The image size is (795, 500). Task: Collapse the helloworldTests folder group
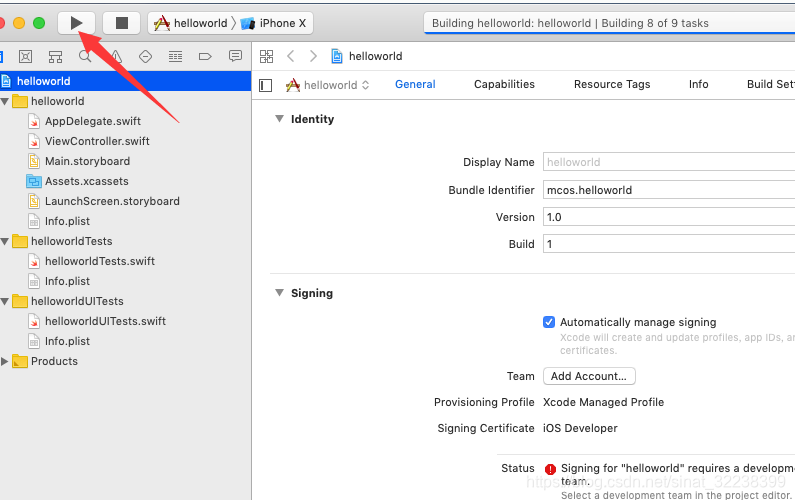point(5,241)
